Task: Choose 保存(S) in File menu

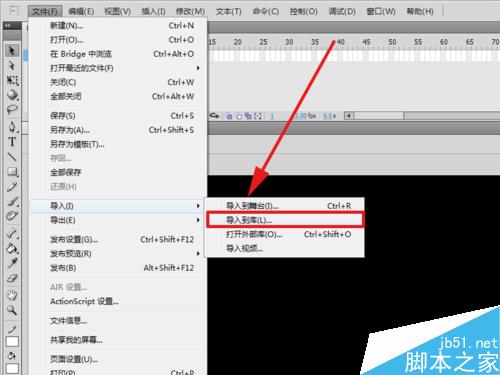Action: (118, 116)
